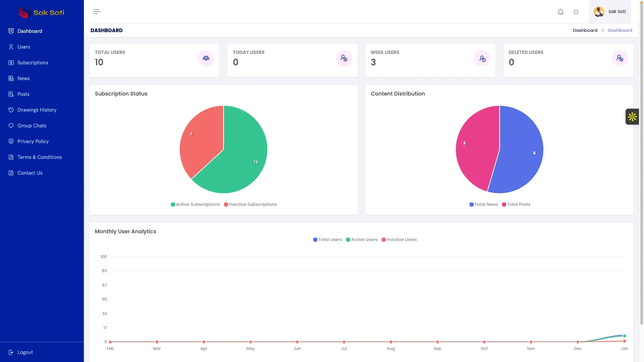Toggle Total Users line legend

[x=327, y=240]
